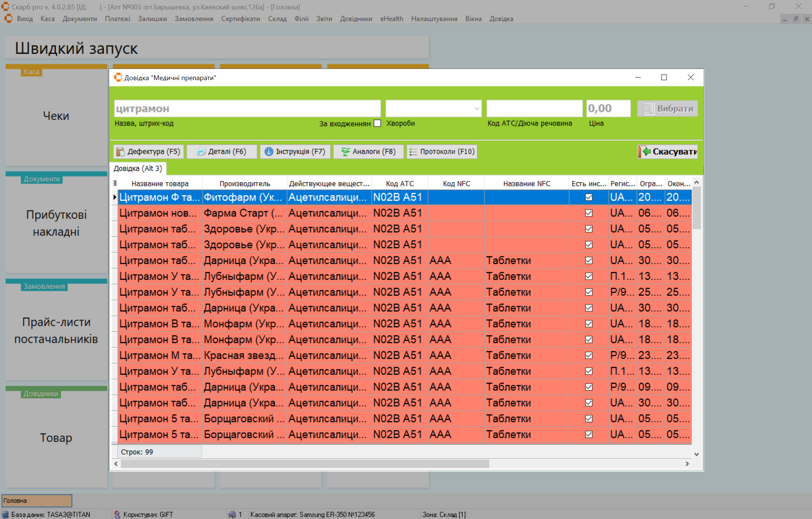Click the Вибрати button
The image size is (812, 519).
pyautogui.click(x=667, y=109)
